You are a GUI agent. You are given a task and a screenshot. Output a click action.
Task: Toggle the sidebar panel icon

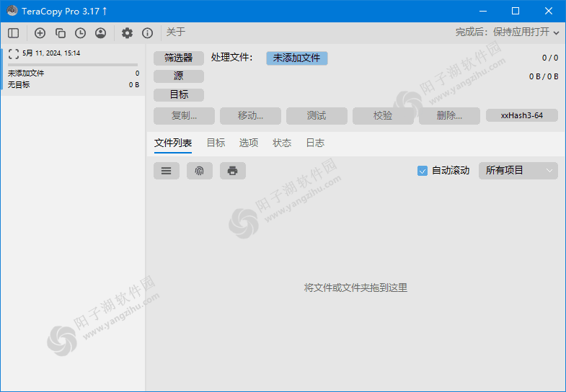[x=14, y=33]
